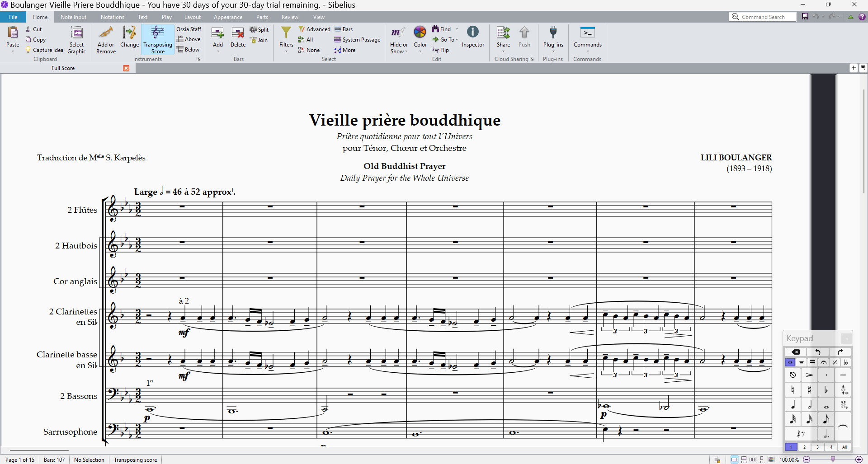The width and height of the screenshot is (868, 464).
Task: Click Select Bars button
Action: pyautogui.click(x=344, y=29)
